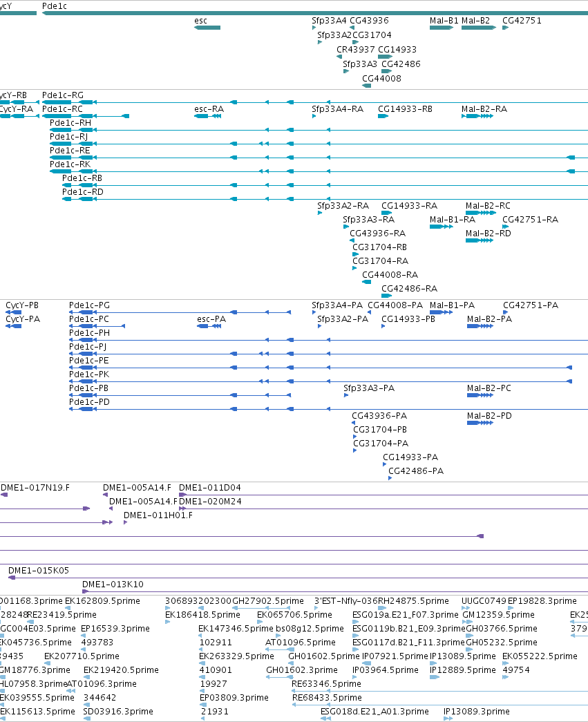Select the Pde1c-PK protein label
Viewport: 588px width, 722px height.
89,374
